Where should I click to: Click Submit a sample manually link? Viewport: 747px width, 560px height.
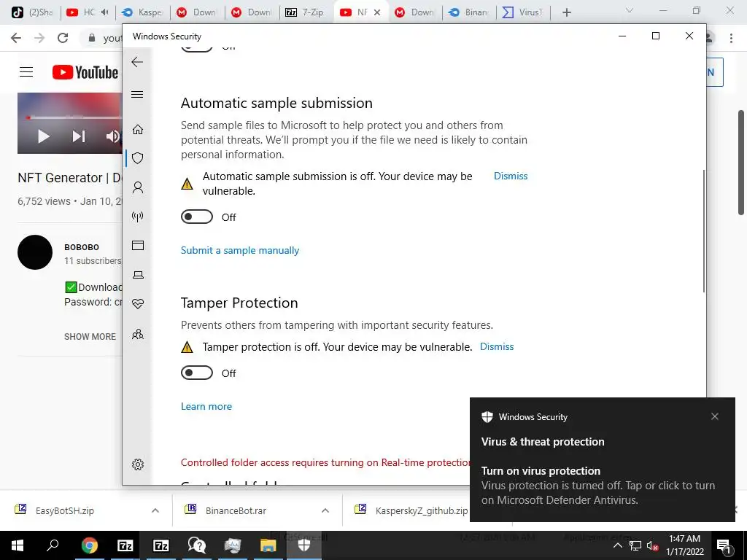point(239,251)
